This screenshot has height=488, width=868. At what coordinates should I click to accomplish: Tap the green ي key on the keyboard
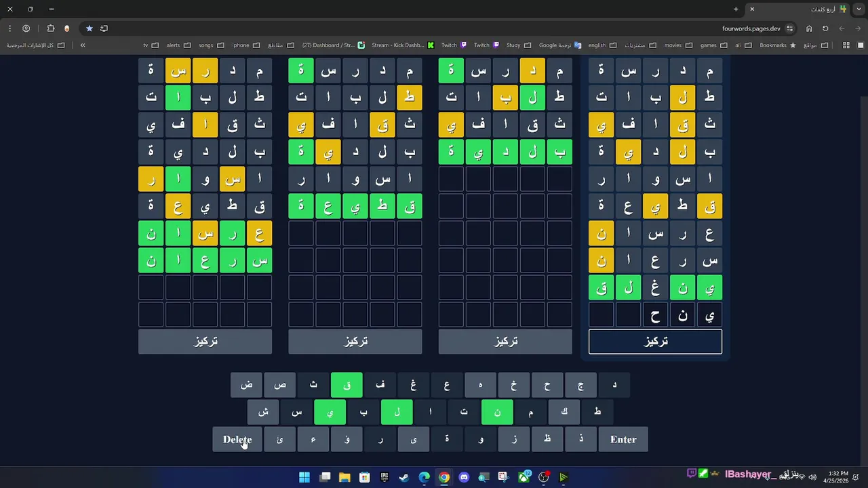point(330,412)
